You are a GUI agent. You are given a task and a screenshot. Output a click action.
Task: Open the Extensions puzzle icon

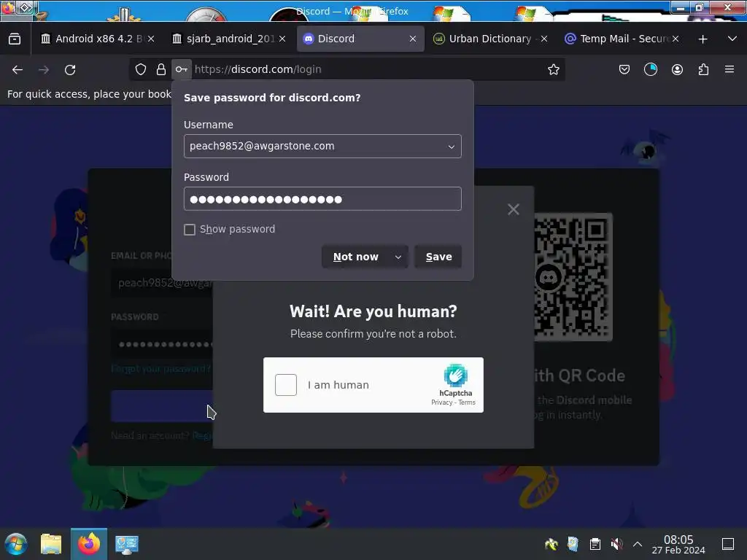[x=703, y=69]
